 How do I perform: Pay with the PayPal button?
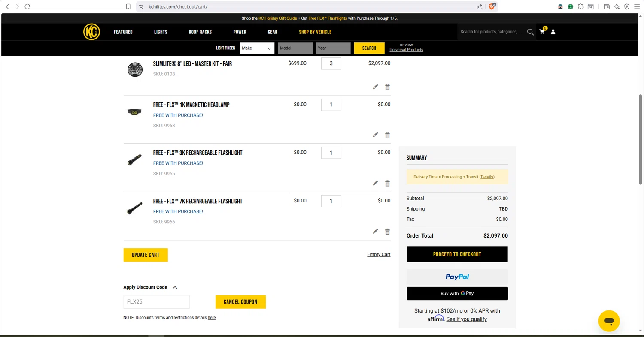click(457, 277)
